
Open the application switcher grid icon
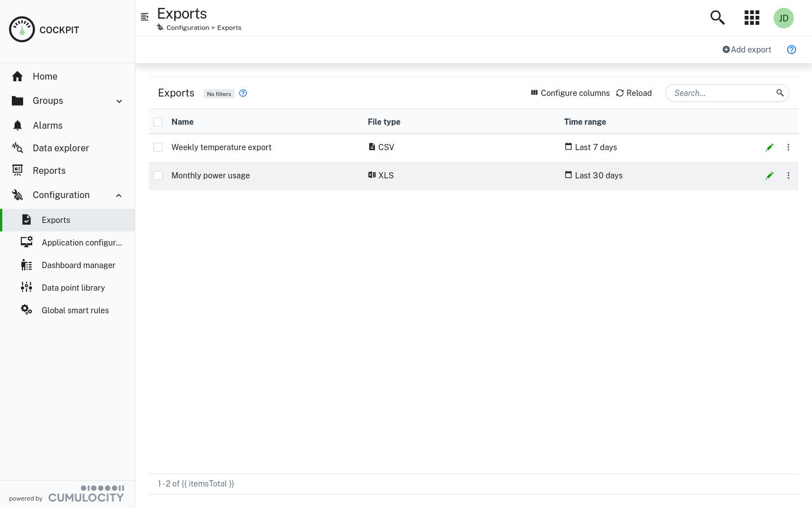pyautogui.click(x=752, y=17)
